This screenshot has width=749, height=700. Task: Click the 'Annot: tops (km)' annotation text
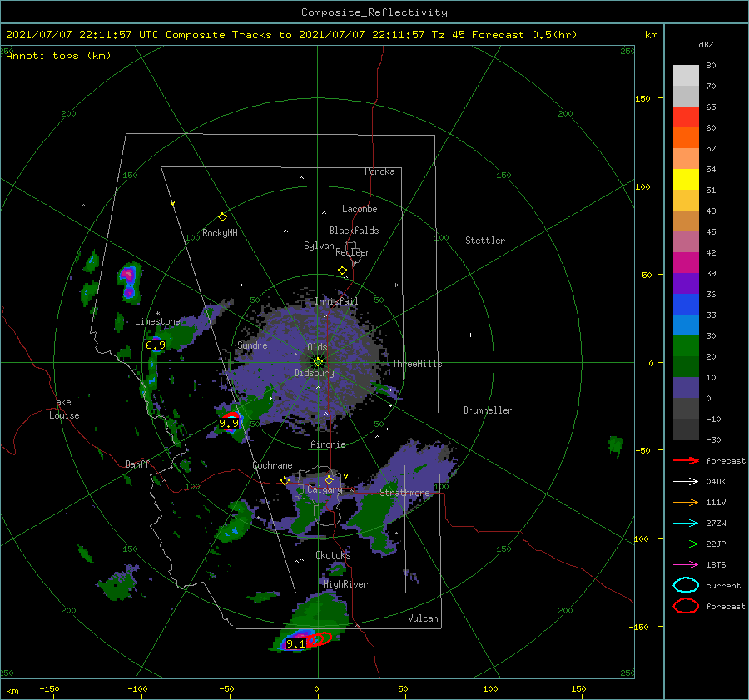coord(58,56)
